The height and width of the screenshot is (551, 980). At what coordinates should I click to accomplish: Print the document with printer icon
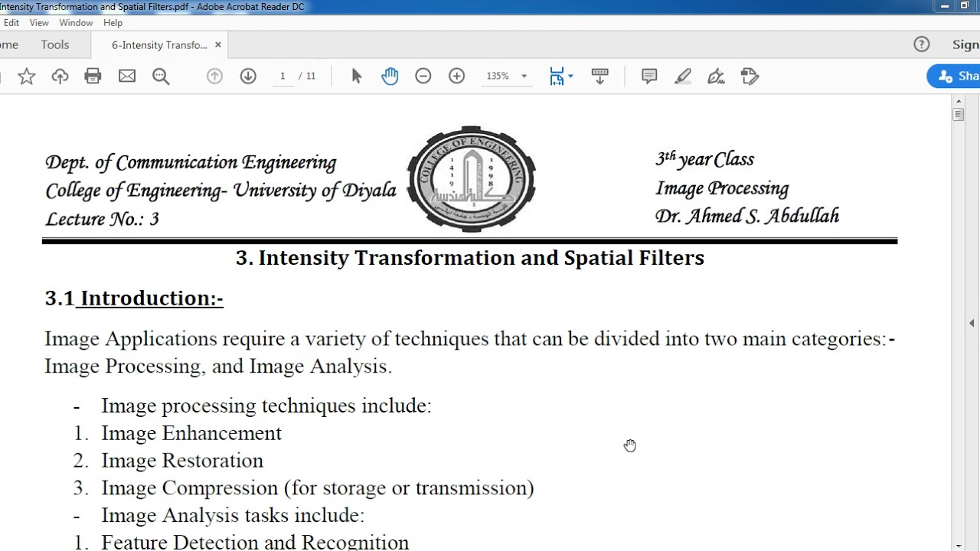(93, 77)
